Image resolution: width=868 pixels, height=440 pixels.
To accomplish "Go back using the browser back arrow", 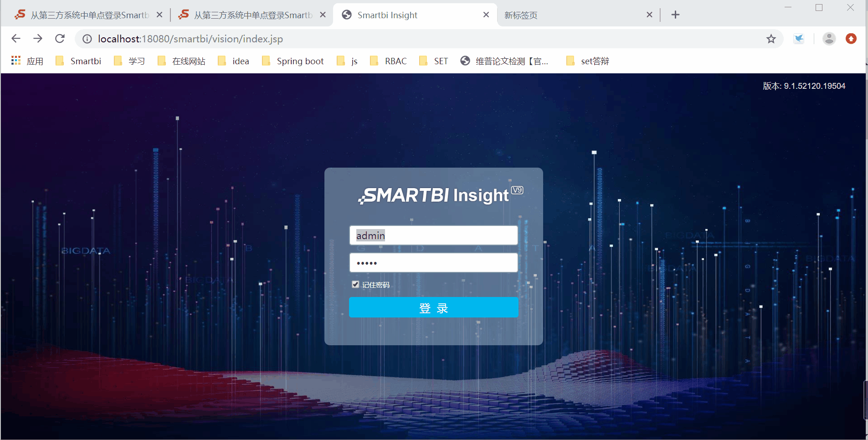I will pos(16,39).
